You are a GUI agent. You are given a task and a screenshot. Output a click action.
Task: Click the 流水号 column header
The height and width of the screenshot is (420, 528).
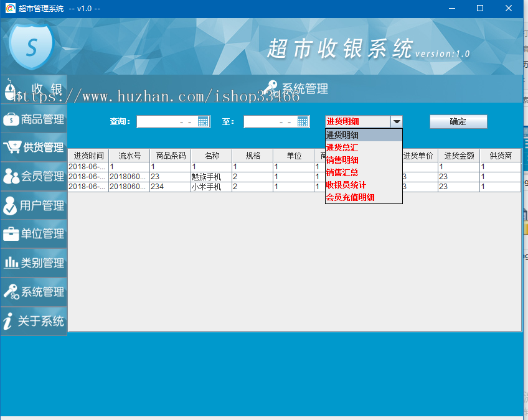tap(130, 156)
